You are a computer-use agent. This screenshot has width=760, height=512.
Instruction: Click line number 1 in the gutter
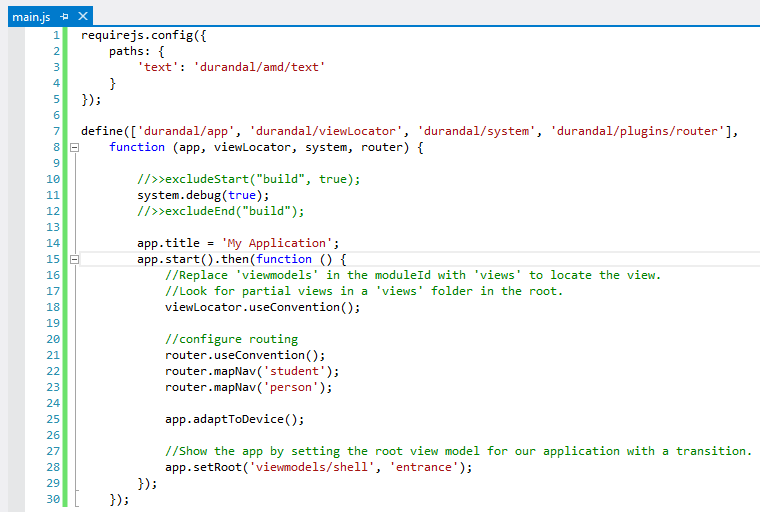(x=57, y=35)
